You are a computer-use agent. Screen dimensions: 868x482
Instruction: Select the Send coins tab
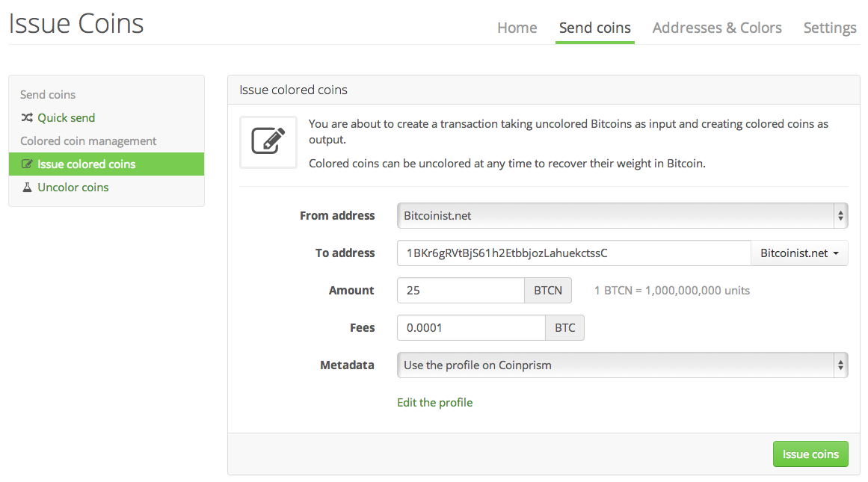point(595,28)
